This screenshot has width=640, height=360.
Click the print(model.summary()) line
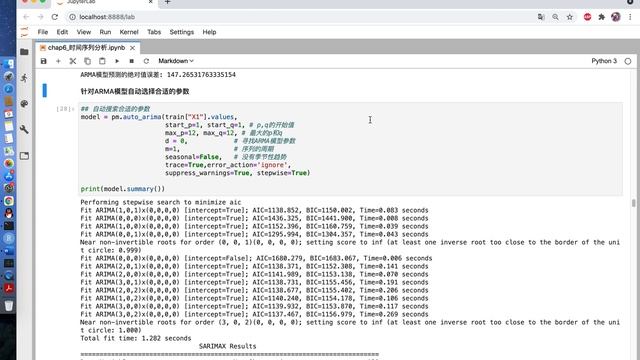click(x=123, y=189)
